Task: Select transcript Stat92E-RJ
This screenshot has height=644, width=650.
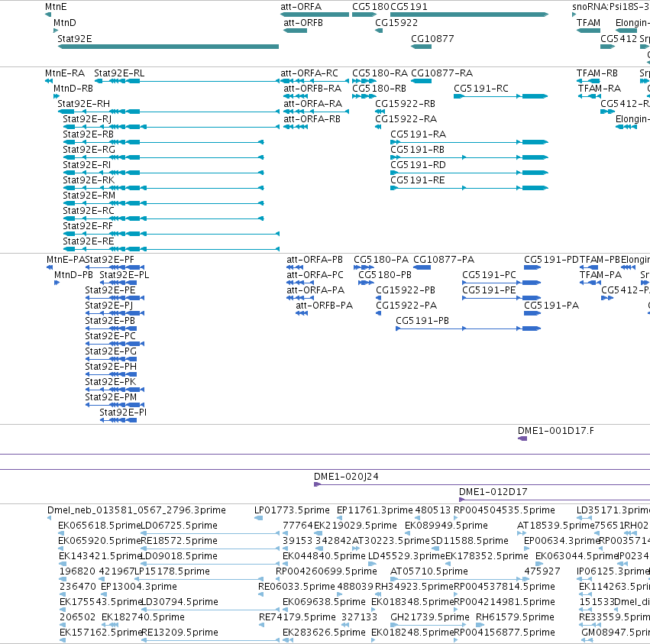Action: coord(171,127)
